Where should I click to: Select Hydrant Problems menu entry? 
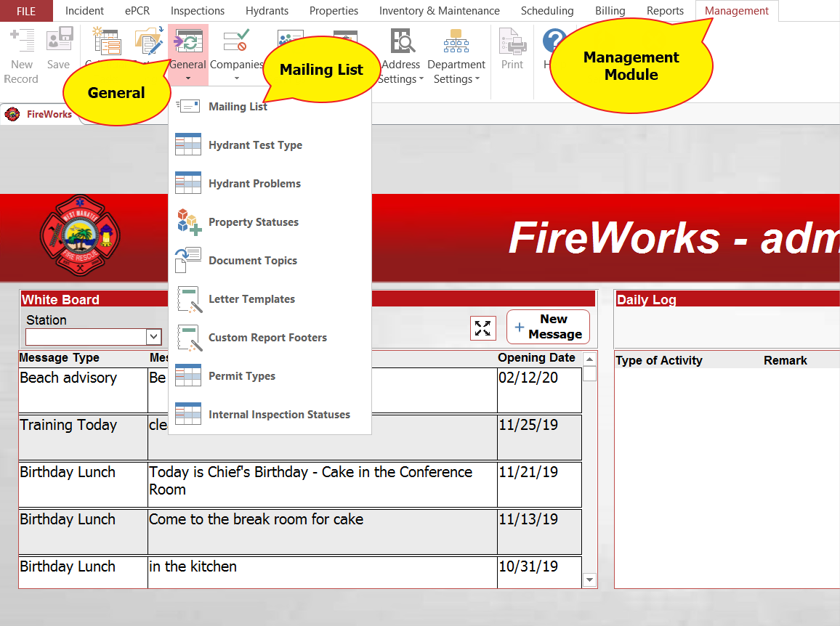pyautogui.click(x=270, y=183)
